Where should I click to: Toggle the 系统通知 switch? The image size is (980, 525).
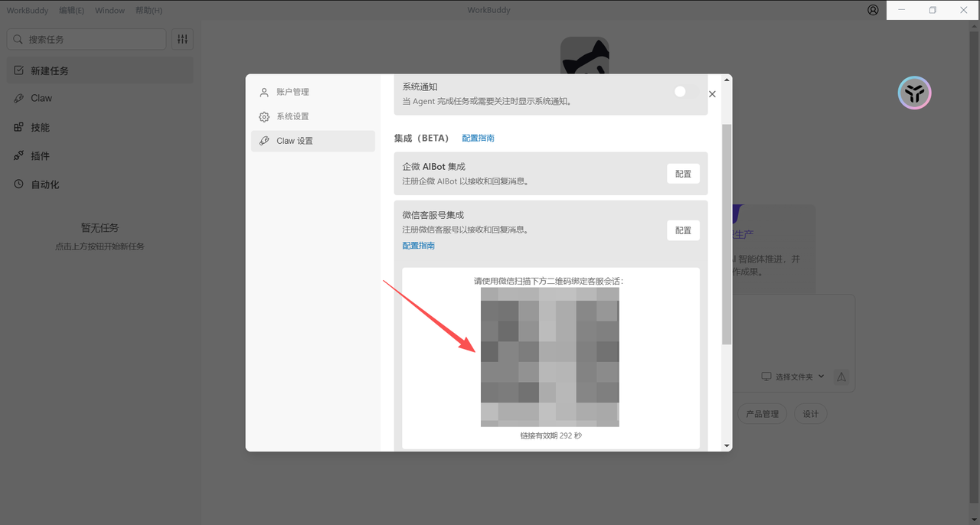click(x=686, y=91)
